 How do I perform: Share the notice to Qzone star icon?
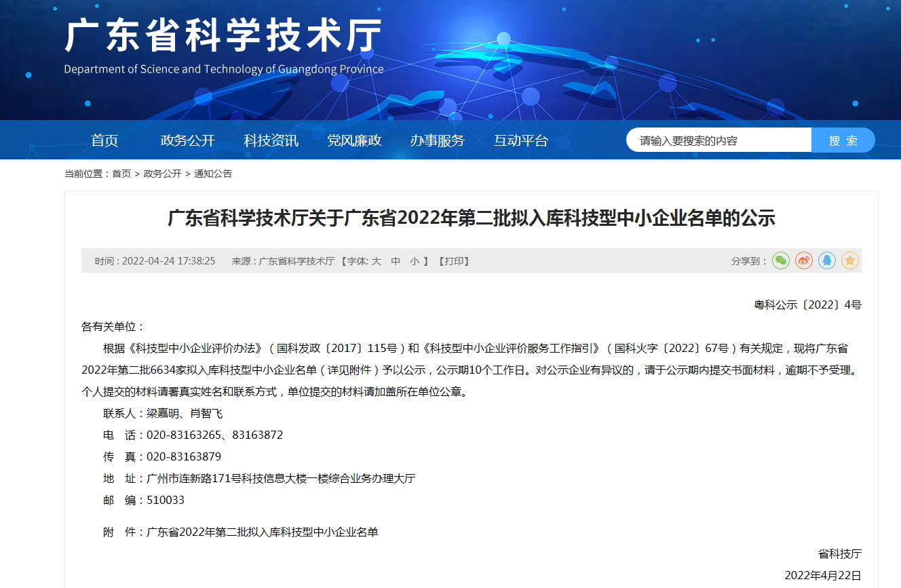click(x=850, y=260)
